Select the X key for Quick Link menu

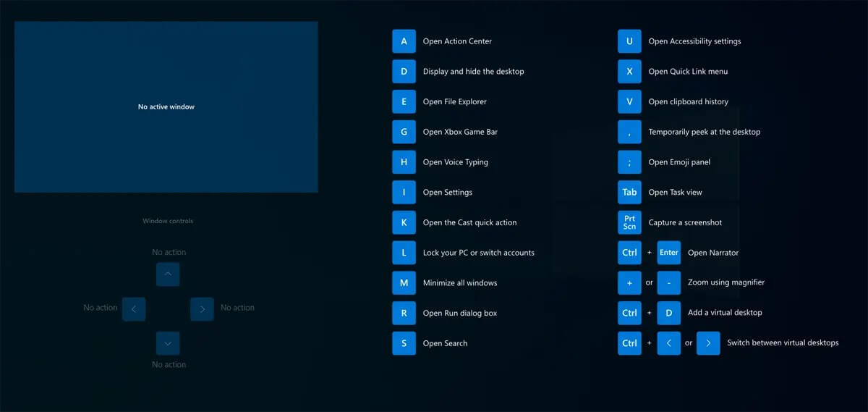[x=629, y=72]
